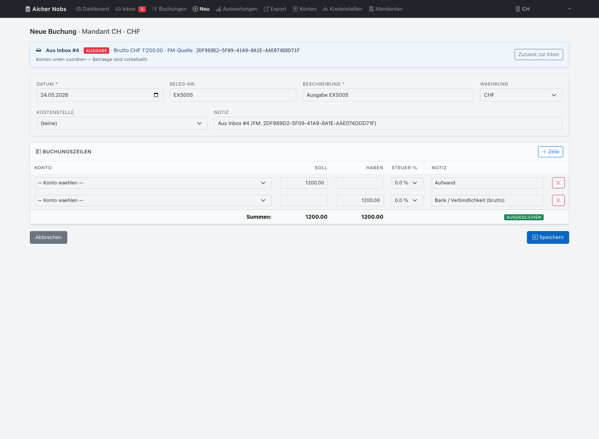This screenshot has height=439, width=599.
Task: Open the Kostenstelle (keine) dropdown
Action: pos(122,123)
